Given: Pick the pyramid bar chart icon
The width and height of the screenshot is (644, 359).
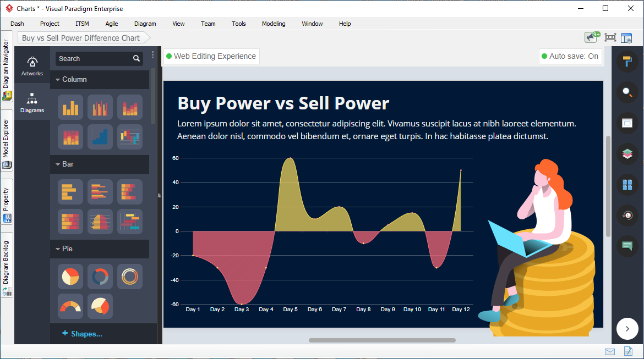Looking at the screenshot, I should 100,222.
